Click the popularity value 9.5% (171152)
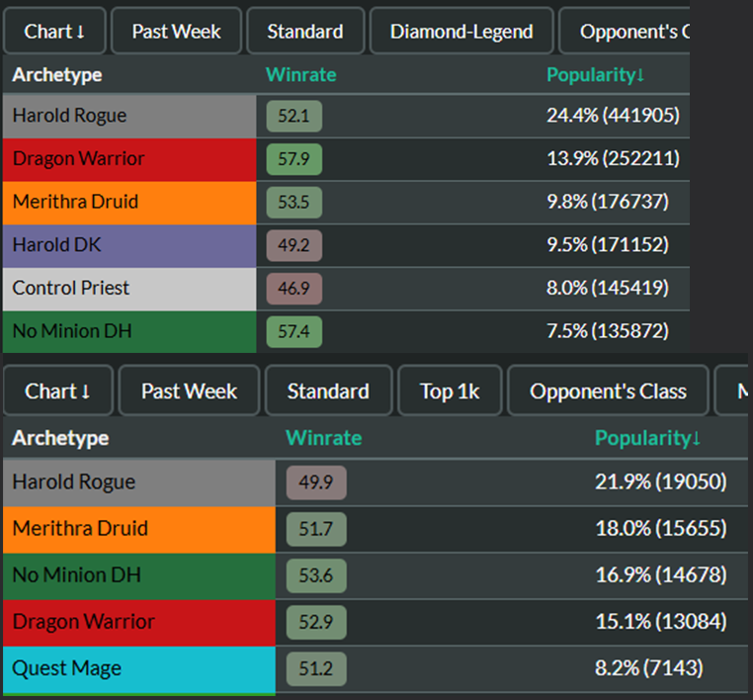 pos(608,244)
